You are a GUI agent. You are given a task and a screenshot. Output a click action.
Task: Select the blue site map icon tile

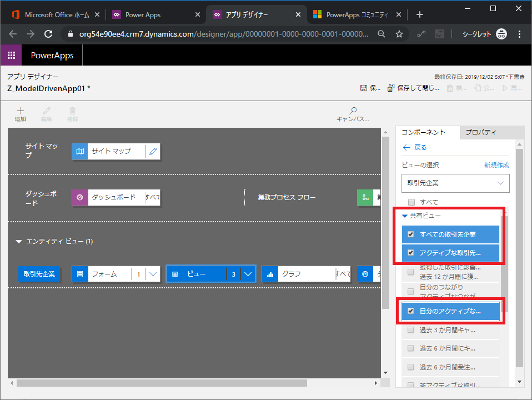(80, 151)
